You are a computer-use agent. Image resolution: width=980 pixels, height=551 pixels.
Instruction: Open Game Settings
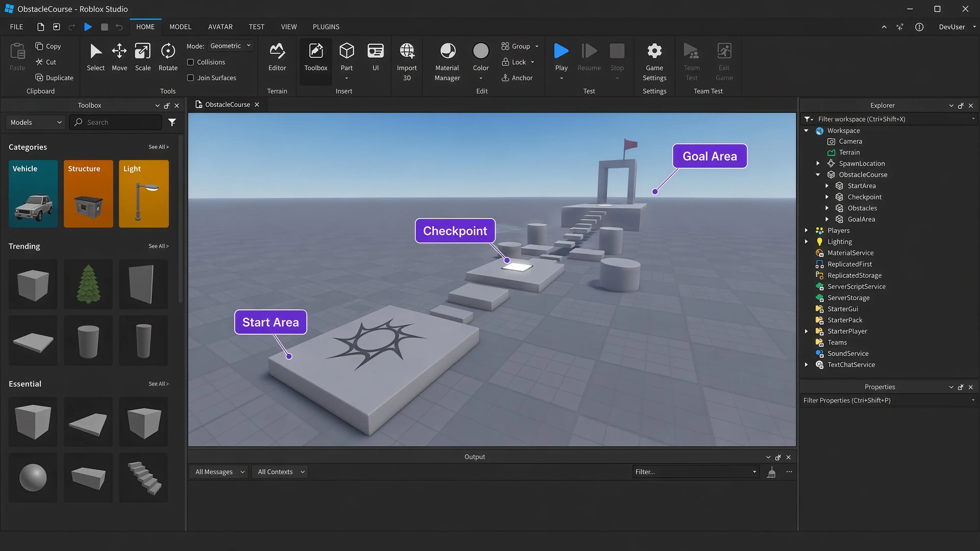coord(654,61)
